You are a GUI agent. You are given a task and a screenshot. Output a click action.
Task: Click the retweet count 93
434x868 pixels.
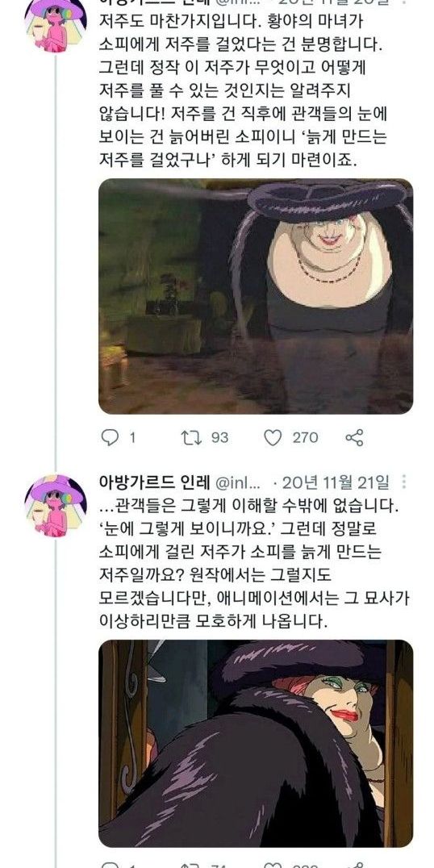click(x=219, y=437)
